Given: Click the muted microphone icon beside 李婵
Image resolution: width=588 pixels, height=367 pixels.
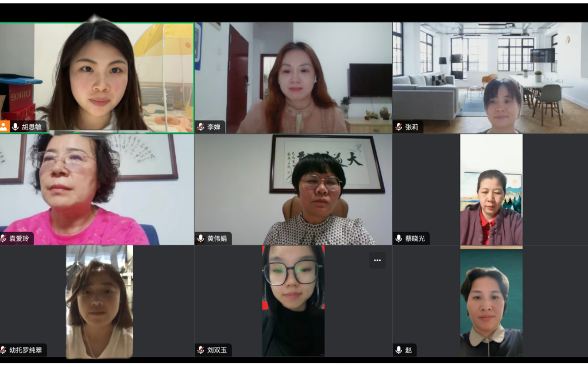Looking at the screenshot, I should coord(201,127).
